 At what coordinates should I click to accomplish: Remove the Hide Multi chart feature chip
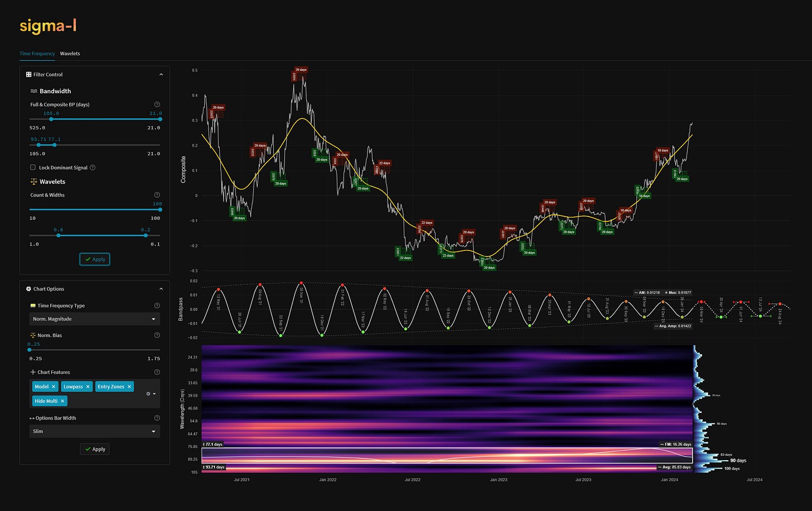click(62, 401)
